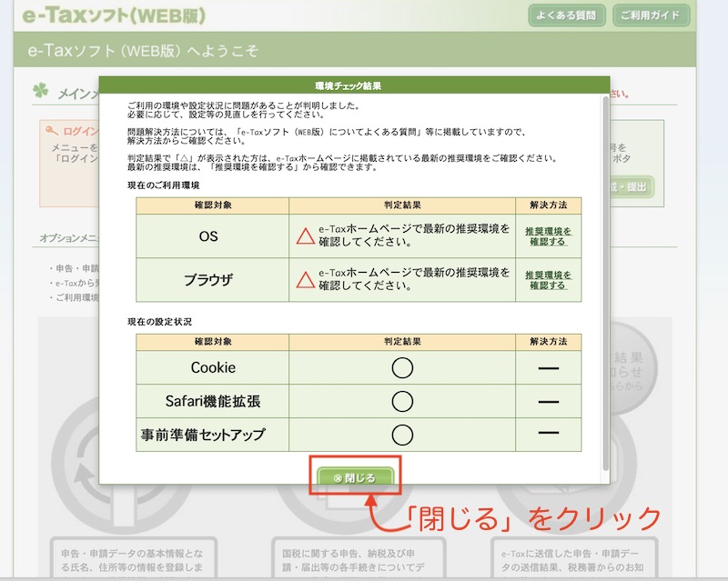Select the ブラウザ cell in environment table
This screenshot has width=728, height=581.
click(213, 280)
